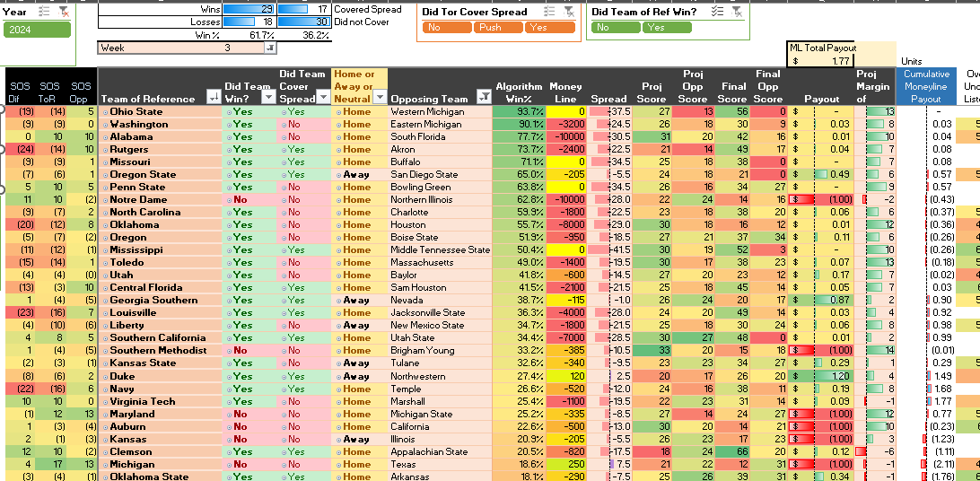Select the ML Total Payout value 1.77
Image resolution: width=980 pixels, height=481 pixels.
(821, 61)
